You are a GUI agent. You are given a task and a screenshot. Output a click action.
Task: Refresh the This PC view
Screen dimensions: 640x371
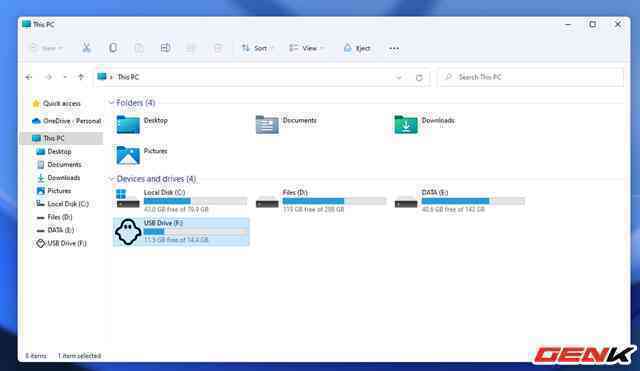419,78
